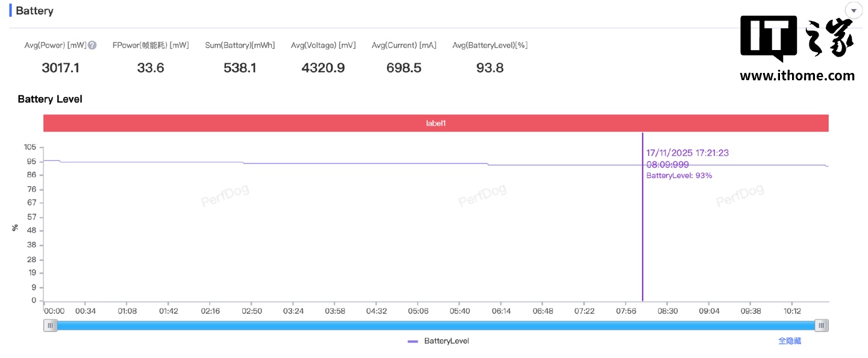The height and width of the screenshot is (358, 868).
Task: Select the FPower(帧能耗) metric label
Action: pyautogui.click(x=151, y=45)
